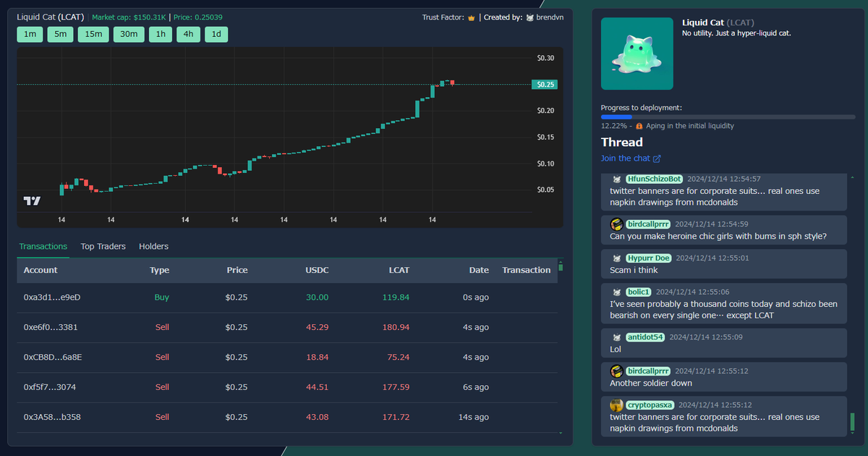Image resolution: width=868 pixels, height=456 pixels.
Task: Click the antidot54 username tag
Action: [646, 337]
